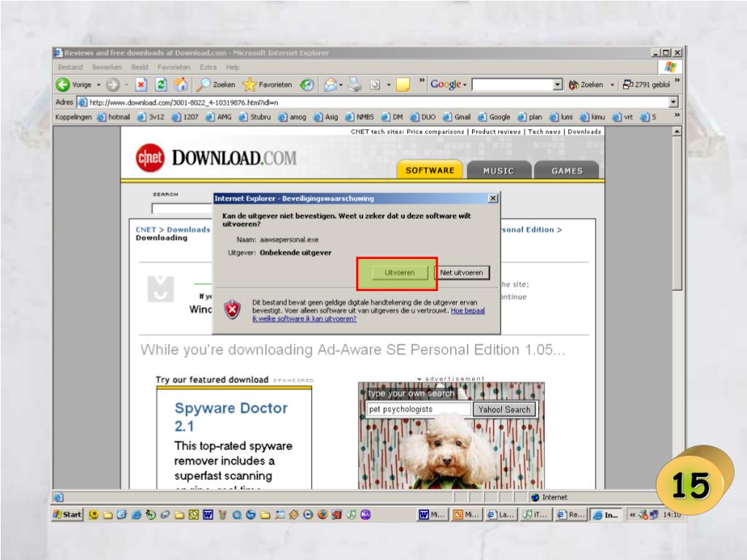747x560 pixels.
Task: Open the Google logo dropdown menu
Action: coord(449,85)
